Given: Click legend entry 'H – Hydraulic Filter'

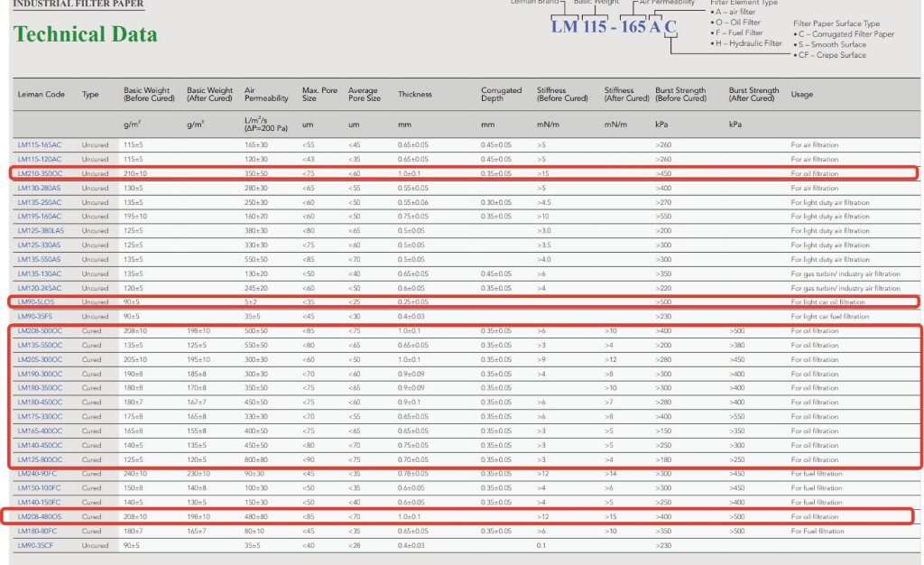Looking at the screenshot, I should (746, 43).
